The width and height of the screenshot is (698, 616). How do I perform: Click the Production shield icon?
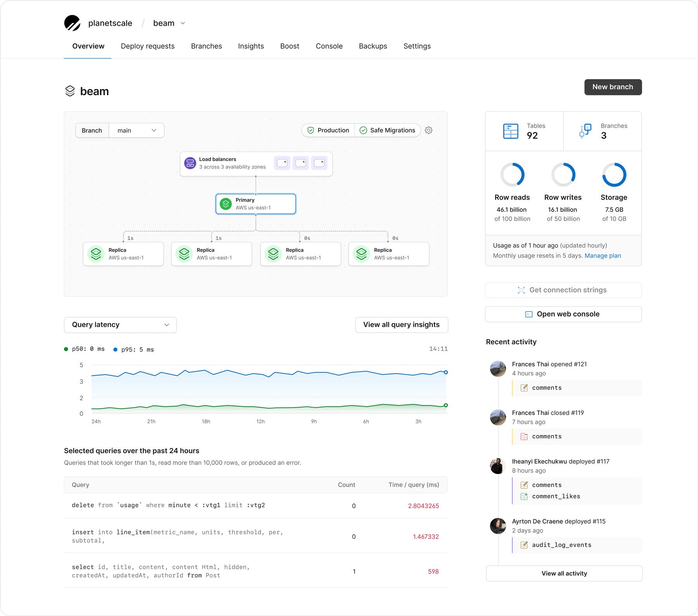(311, 130)
